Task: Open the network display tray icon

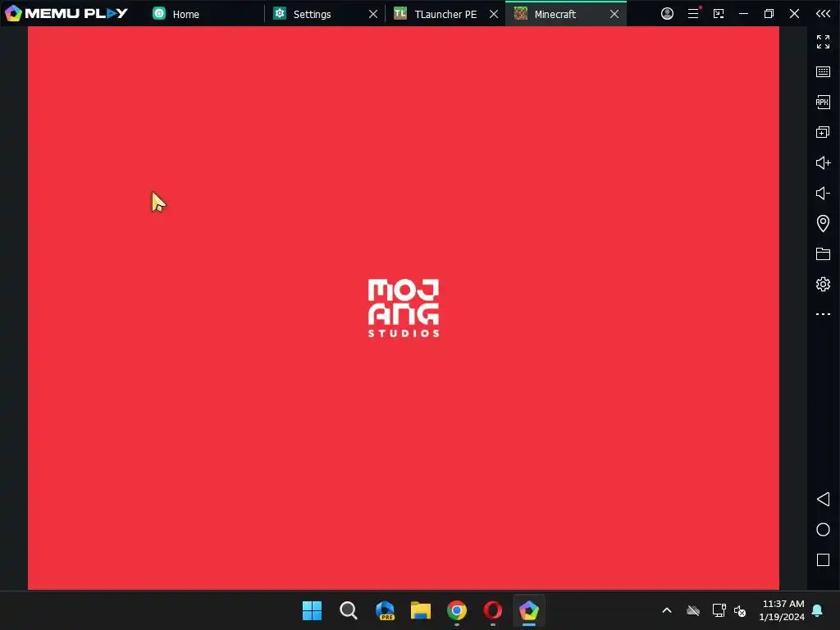Action: coord(719,610)
